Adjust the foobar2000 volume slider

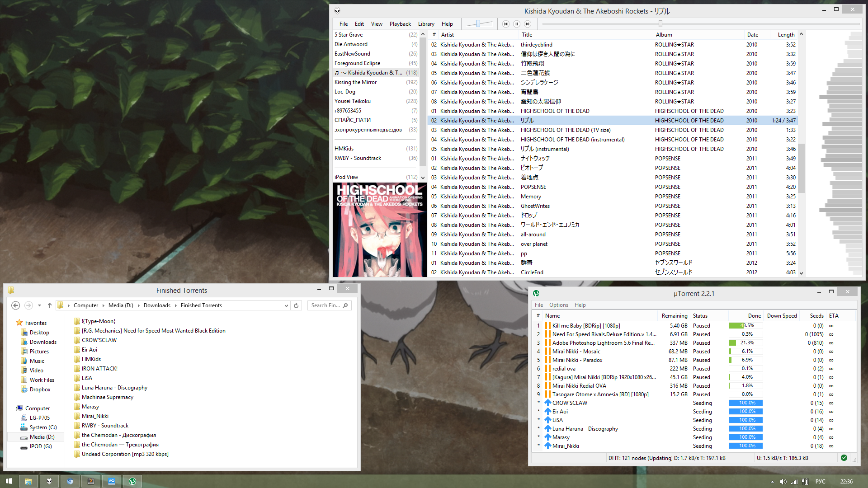tap(478, 24)
